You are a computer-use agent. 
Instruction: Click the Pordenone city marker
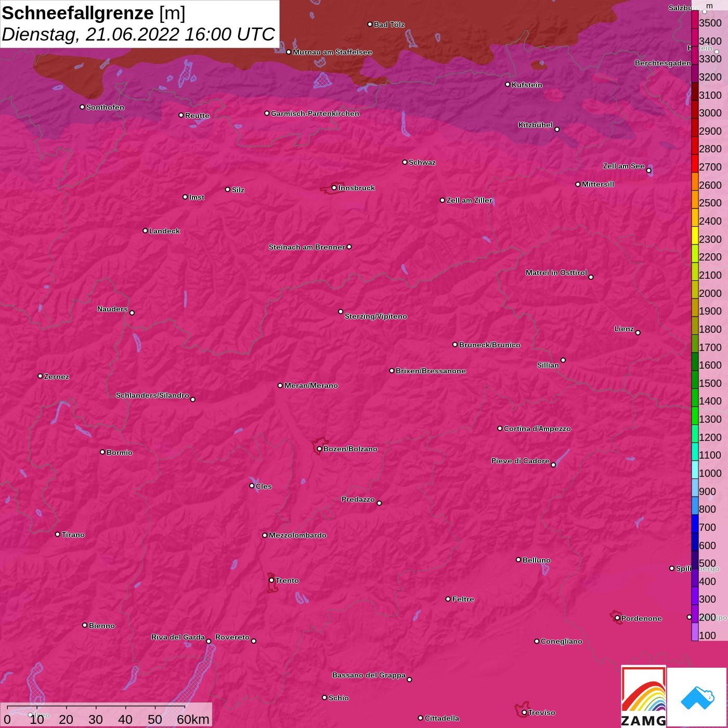[617, 618]
